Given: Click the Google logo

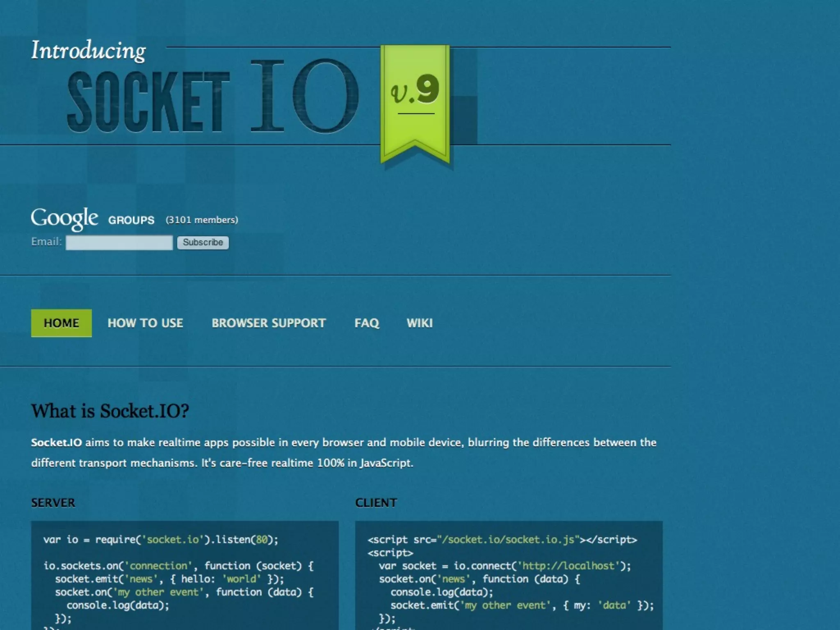Looking at the screenshot, I should coord(64,218).
